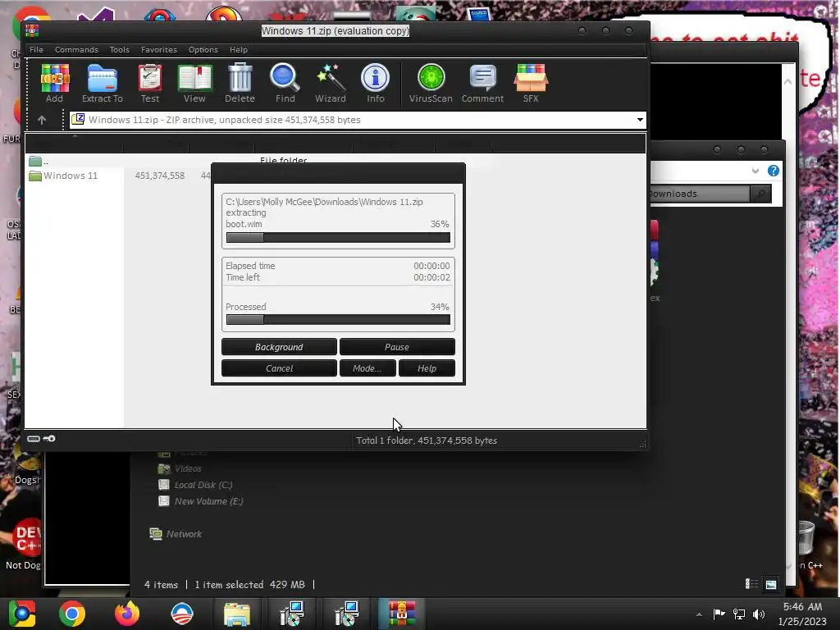Screen dimensions: 840x630
Task: Click the WinRAR taskbar icon
Action: coord(402,614)
